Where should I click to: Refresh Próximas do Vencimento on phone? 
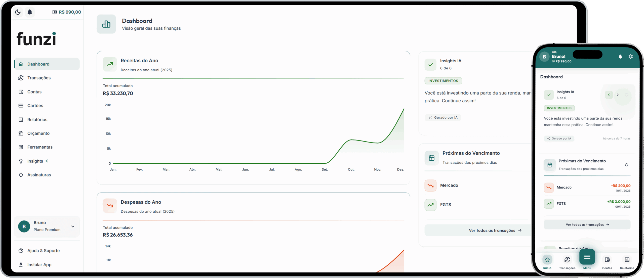tap(626, 165)
